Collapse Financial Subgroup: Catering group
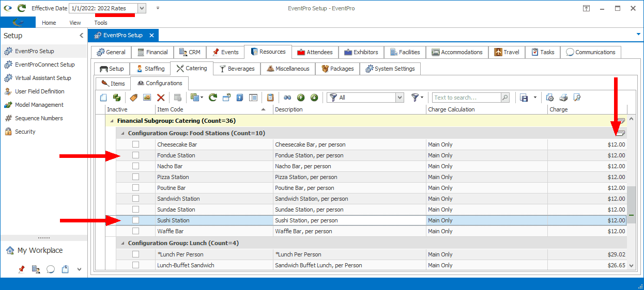 [x=111, y=121]
